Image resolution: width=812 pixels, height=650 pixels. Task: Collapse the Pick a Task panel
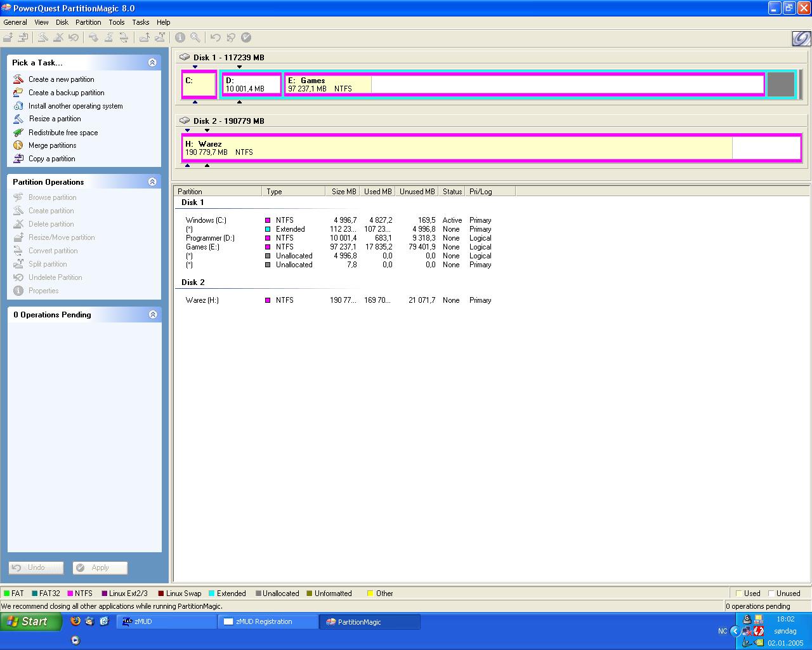coord(152,62)
